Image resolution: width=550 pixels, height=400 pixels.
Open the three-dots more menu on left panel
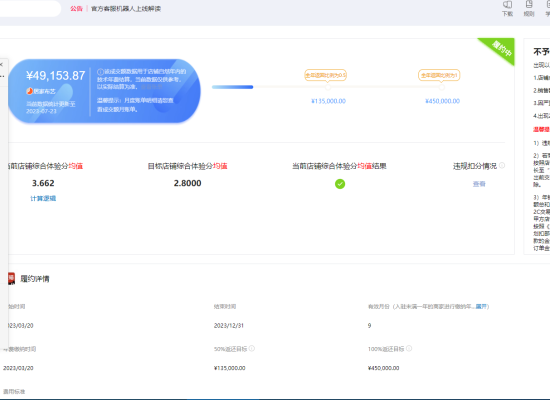[2, 76]
